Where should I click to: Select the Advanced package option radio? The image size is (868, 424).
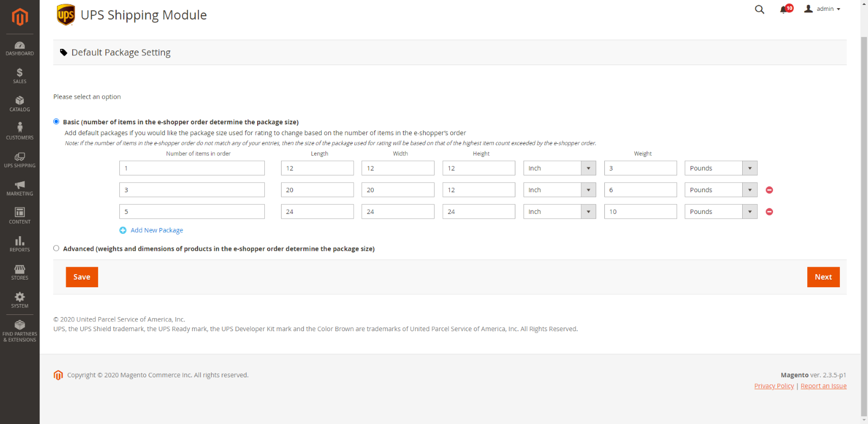coord(56,248)
